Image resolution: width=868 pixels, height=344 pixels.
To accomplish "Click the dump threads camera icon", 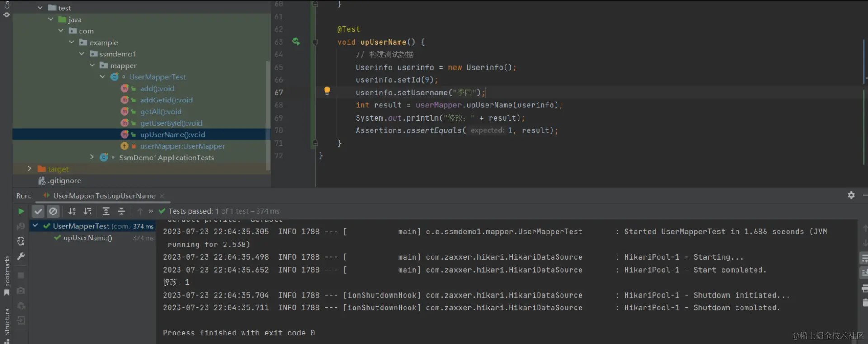I will click(x=21, y=291).
